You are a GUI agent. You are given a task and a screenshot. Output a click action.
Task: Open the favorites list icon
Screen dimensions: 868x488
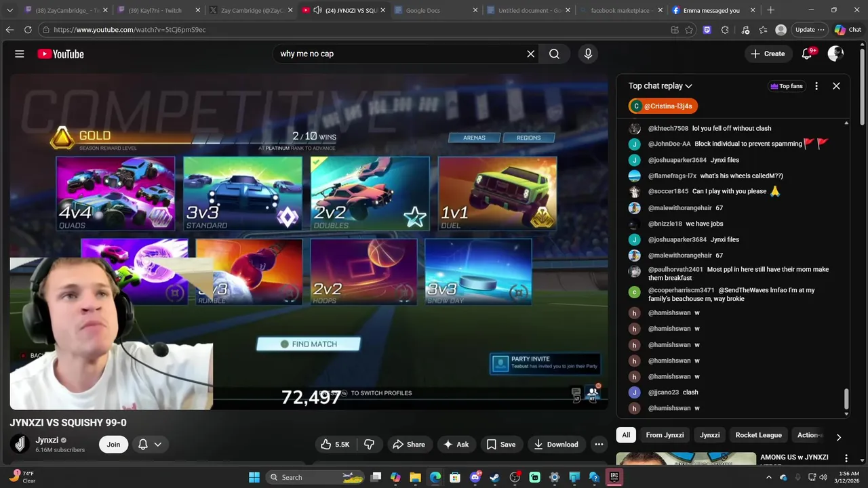(763, 30)
